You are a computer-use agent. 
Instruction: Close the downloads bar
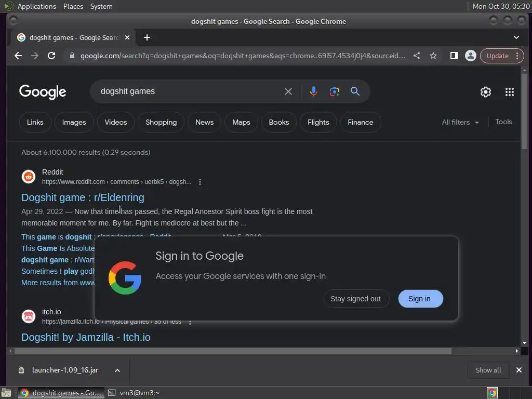(519, 370)
